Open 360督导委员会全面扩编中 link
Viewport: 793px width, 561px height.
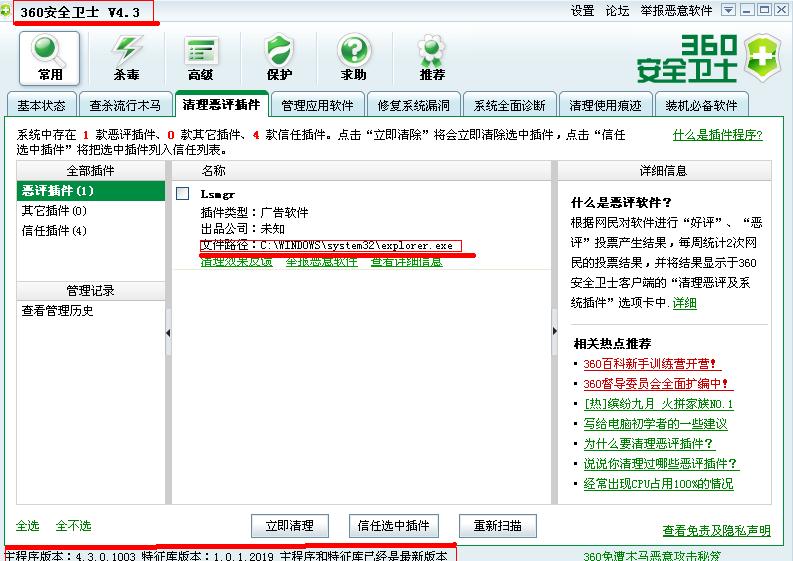tap(657, 384)
